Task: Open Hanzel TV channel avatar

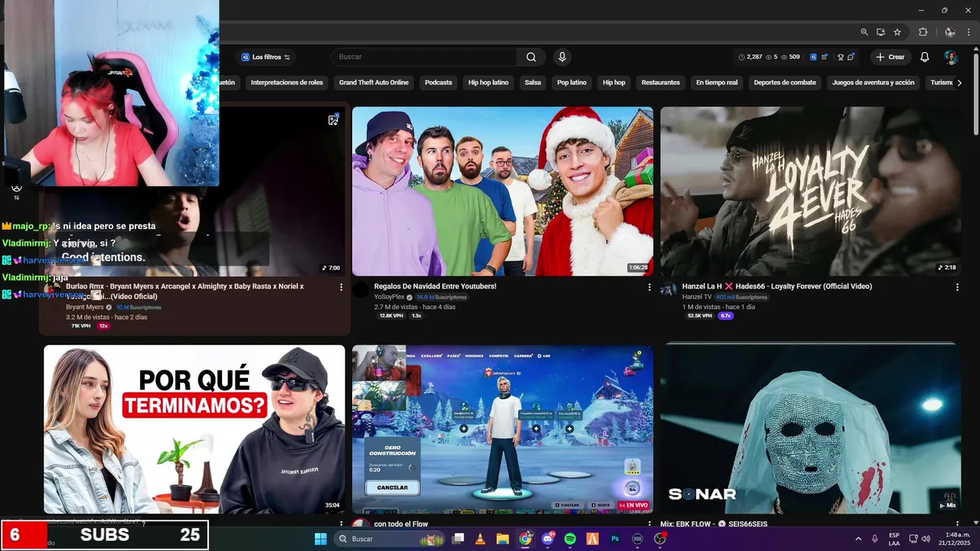Action: click(x=668, y=289)
